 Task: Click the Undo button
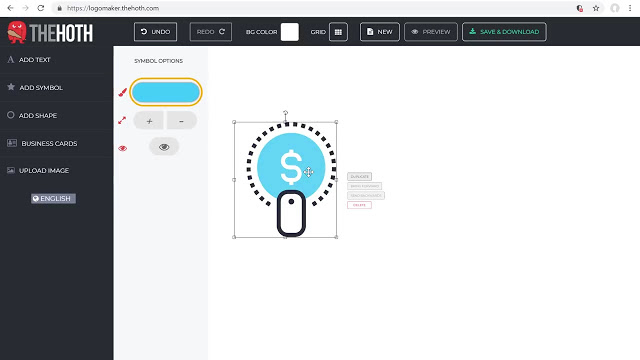coord(155,32)
